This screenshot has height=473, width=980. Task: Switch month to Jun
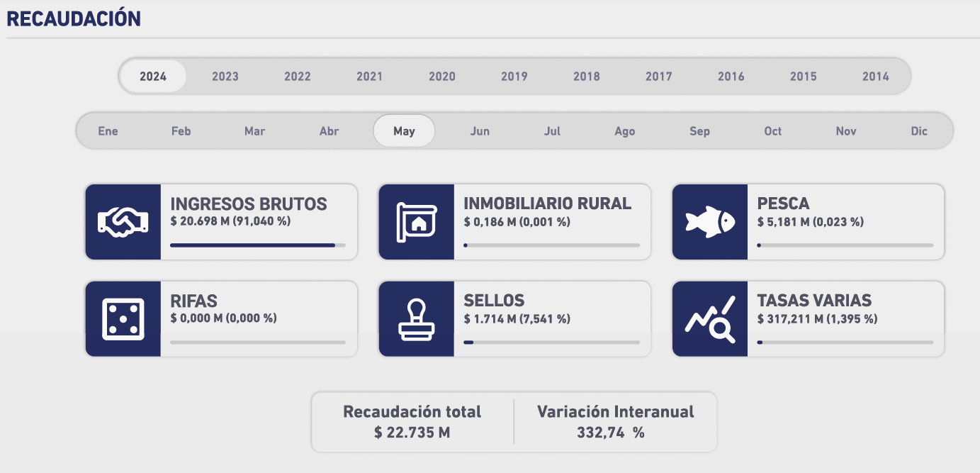pyautogui.click(x=480, y=131)
